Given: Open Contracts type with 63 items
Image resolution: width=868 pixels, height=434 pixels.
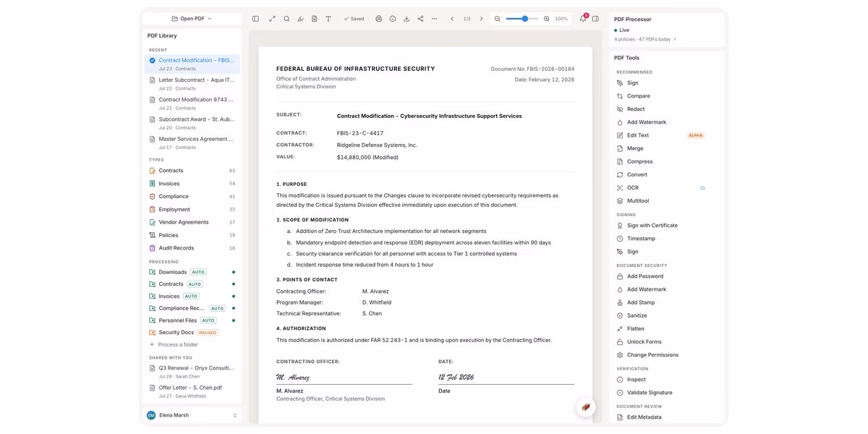Looking at the screenshot, I should (192, 171).
